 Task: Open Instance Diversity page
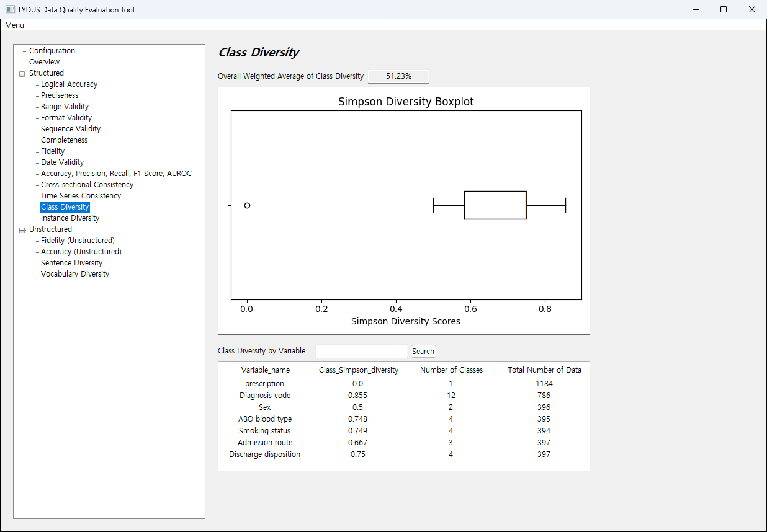coord(70,218)
